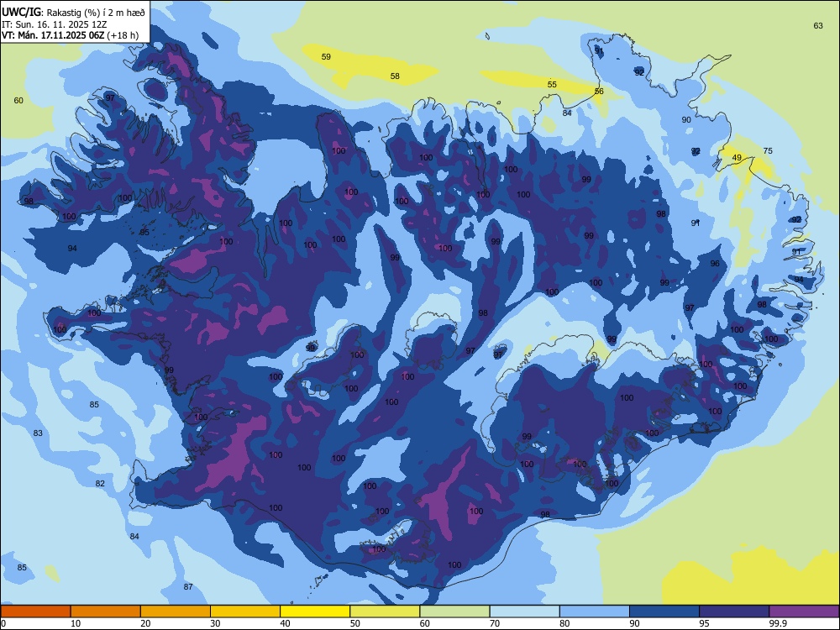The image size is (840, 630).
Task: Click the 'VT: Mán. 17.11.2025 06Z (+18 h)' line
Action: click(71, 35)
